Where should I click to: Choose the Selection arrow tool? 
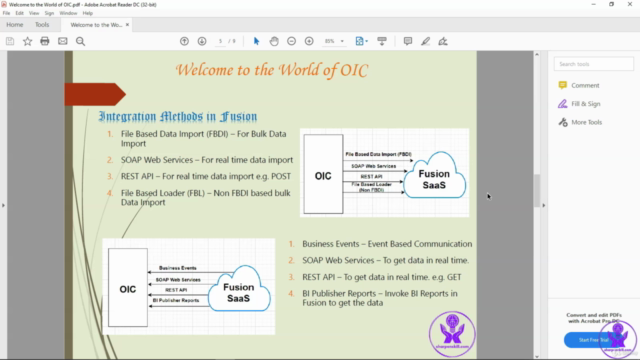point(256,41)
